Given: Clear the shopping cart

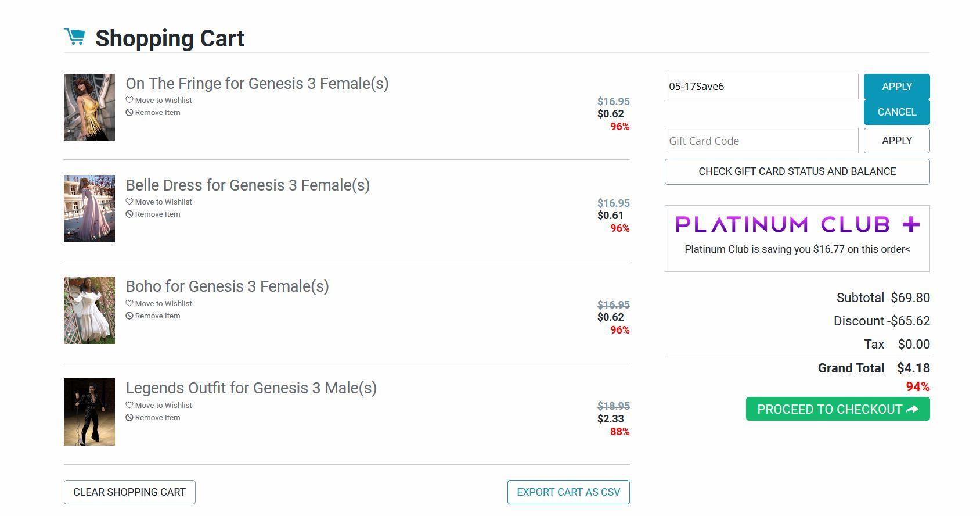Looking at the screenshot, I should point(129,492).
